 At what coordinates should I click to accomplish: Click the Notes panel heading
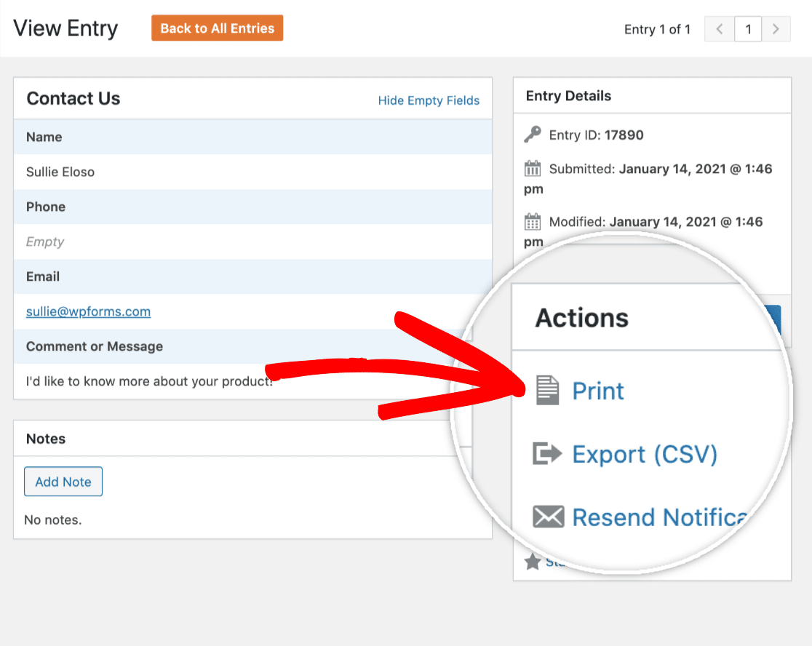point(46,439)
